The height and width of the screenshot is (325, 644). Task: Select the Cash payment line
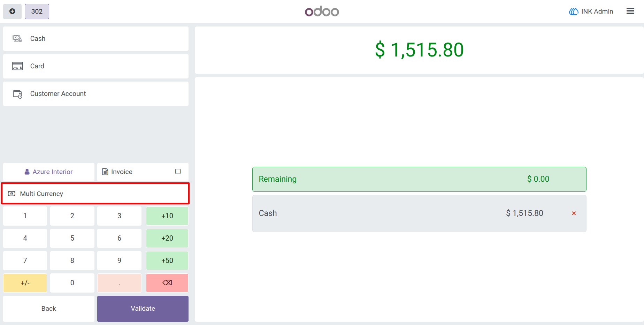(419, 213)
